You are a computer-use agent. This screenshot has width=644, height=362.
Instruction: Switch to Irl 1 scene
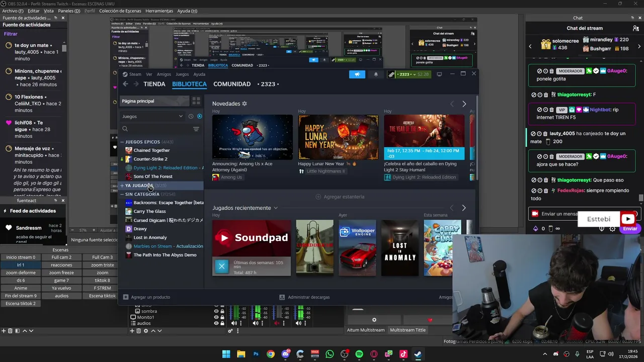[x=21, y=265]
